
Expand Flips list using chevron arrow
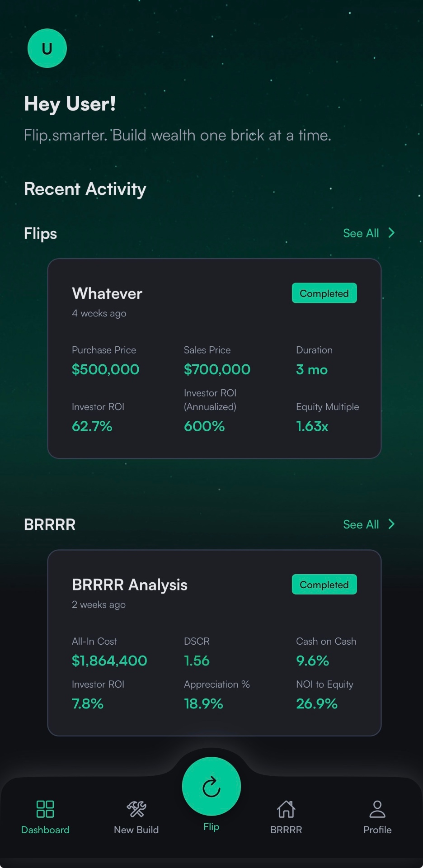pos(392,233)
